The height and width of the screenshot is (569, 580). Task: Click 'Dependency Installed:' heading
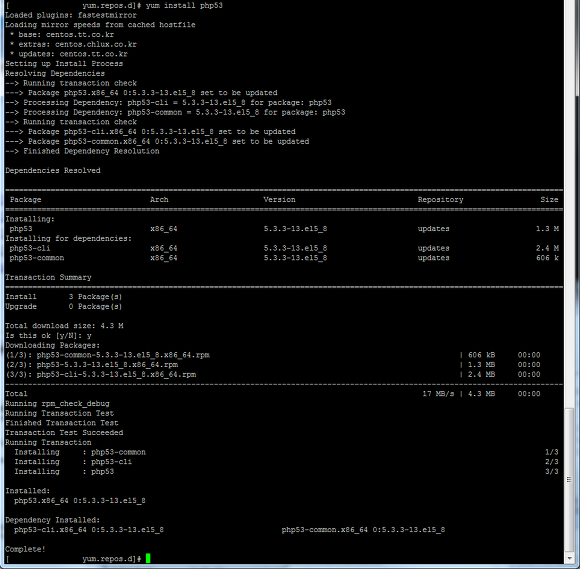(x=53, y=520)
